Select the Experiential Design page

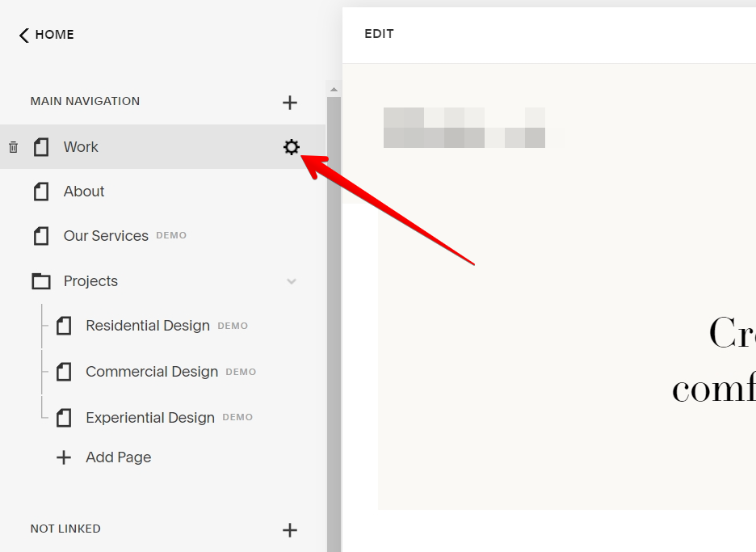pyautogui.click(x=149, y=417)
